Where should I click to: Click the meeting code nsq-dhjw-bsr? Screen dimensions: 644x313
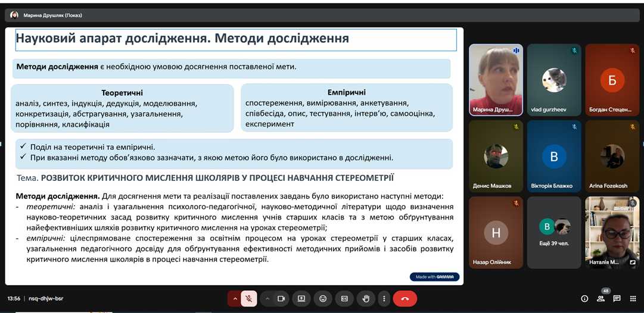46,298
